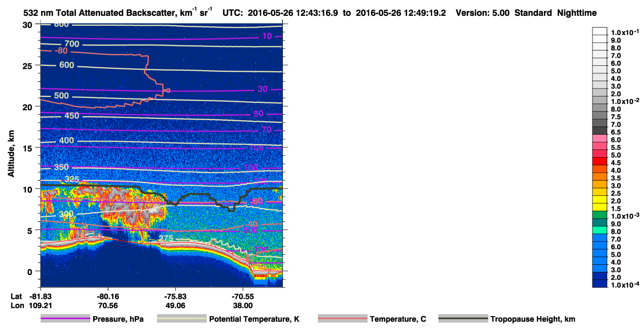This screenshot has width=644, height=330.
Task: Click the 700 potential temperature contour label
Action: pyautogui.click(x=72, y=44)
